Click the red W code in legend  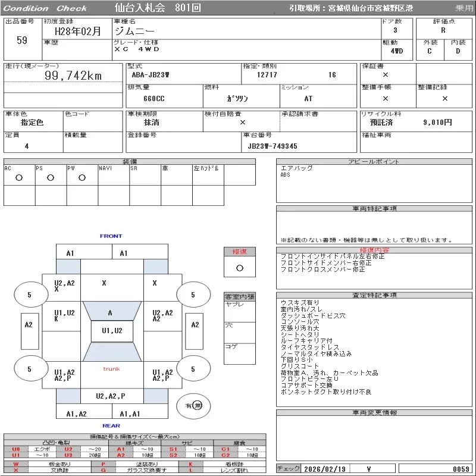[x=16, y=464]
